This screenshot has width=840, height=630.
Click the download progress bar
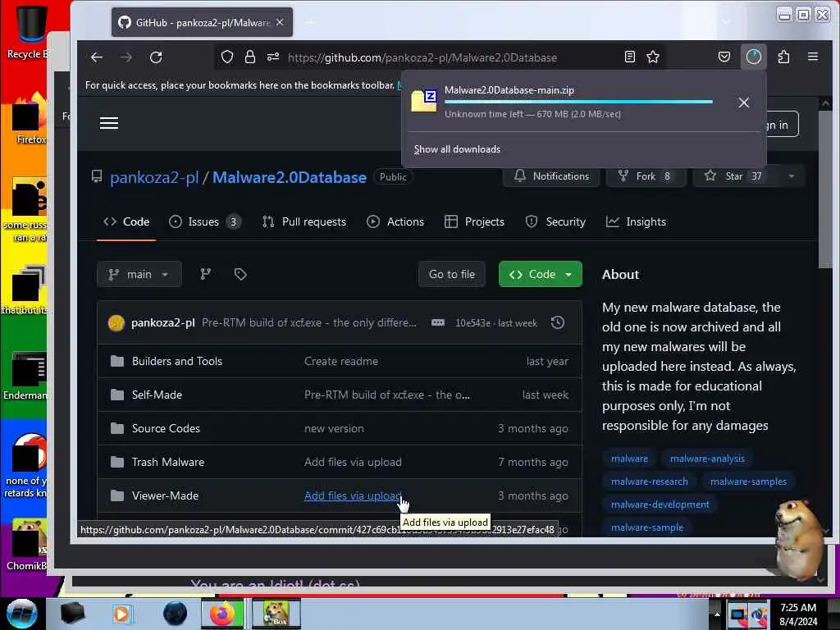click(x=578, y=102)
